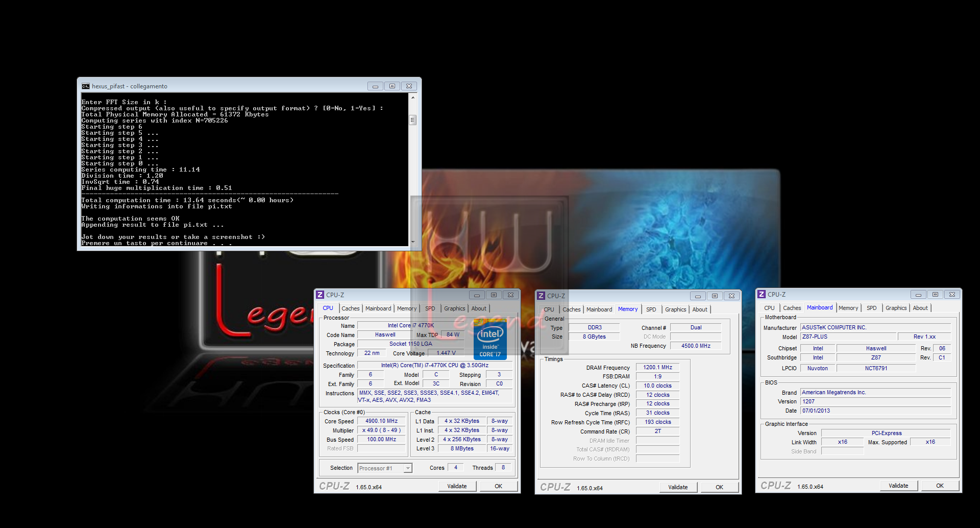Open Graphics tab in the Mainboard window

click(896, 308)
